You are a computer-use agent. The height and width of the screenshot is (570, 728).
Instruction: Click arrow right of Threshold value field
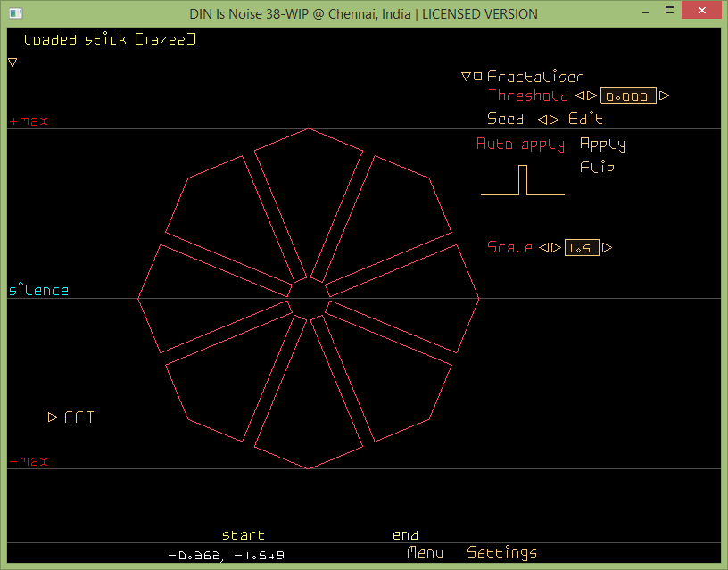coord(664,95)
